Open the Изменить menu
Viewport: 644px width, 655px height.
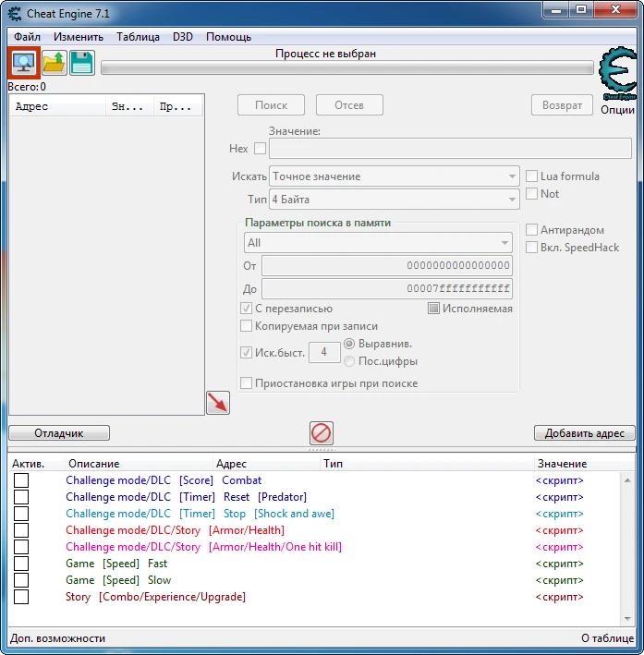[79, 37]
